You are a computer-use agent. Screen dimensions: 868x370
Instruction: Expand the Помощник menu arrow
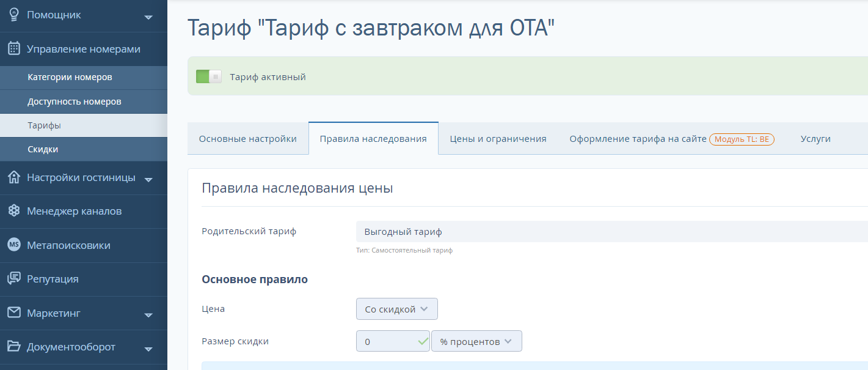(x=148, y=17)
